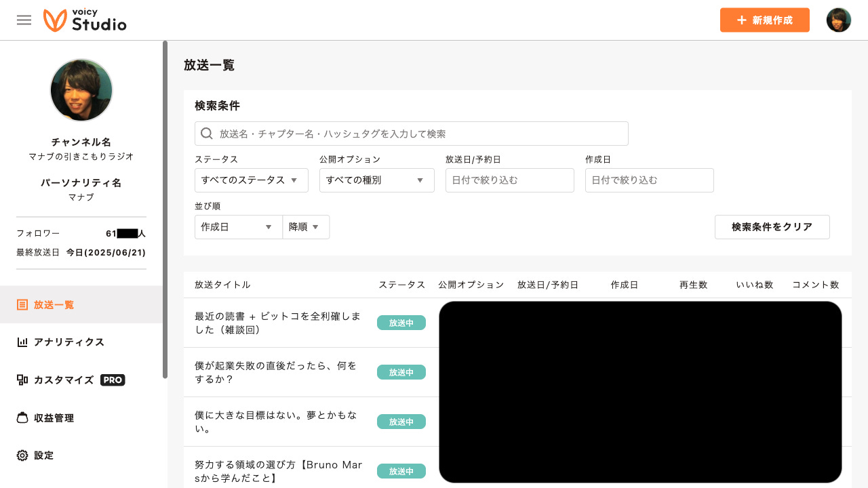Click the 放送一覧 list icon in the sidebar
The image size is (868, 488).
(x=22, y=305)
